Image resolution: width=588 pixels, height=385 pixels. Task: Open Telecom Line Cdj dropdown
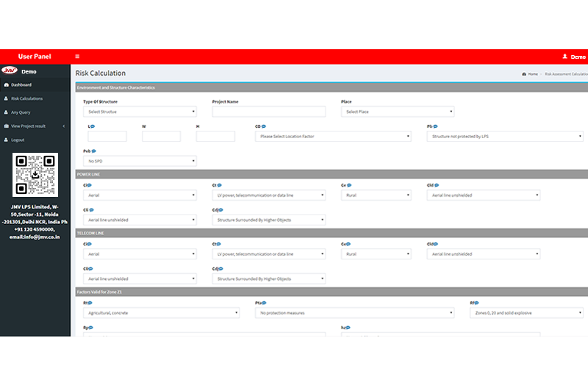coord(269,279)
